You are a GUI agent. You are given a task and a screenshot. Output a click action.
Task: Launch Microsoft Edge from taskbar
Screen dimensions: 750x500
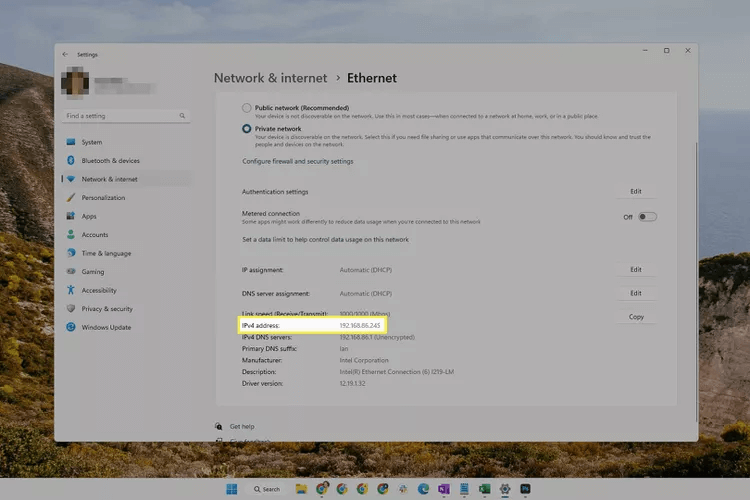[423, 489]
